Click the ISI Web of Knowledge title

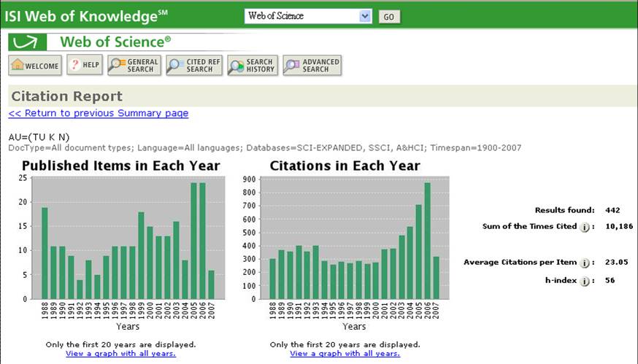pos(86,16)
